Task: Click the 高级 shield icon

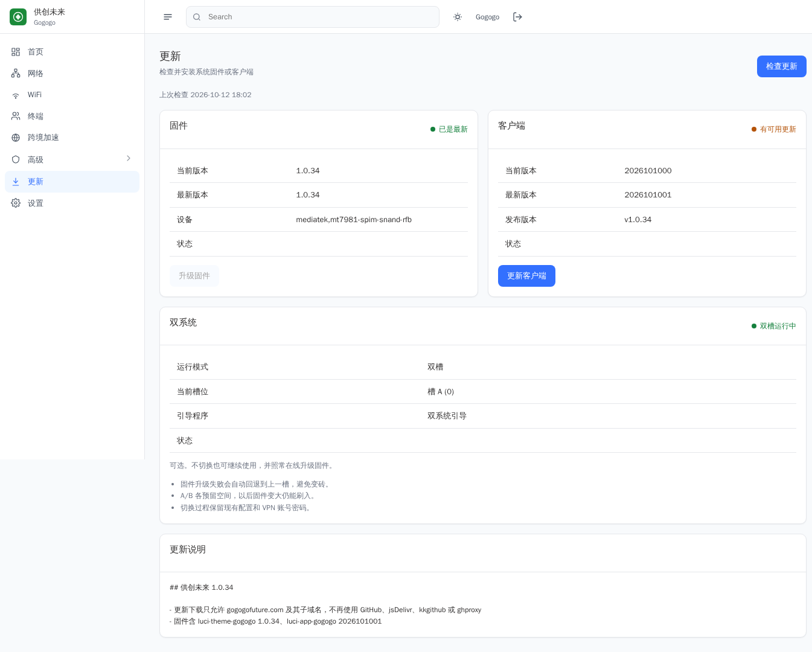Action: 16,160
